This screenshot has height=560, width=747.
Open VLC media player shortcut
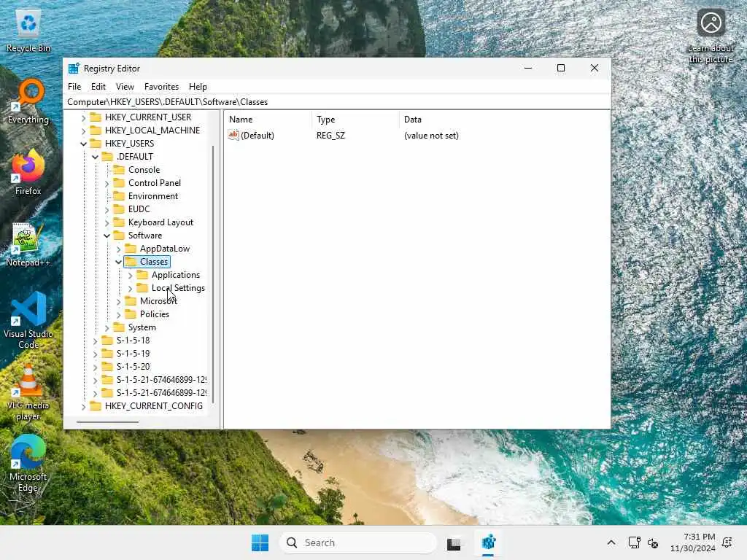click(x=28, y=392)
